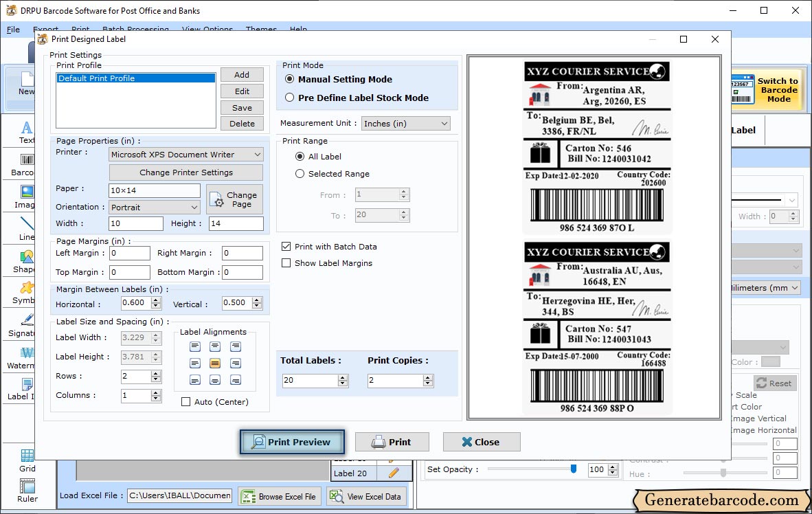
Task: Select Manual Setting Mode radio button
Action: coord(290,79)
